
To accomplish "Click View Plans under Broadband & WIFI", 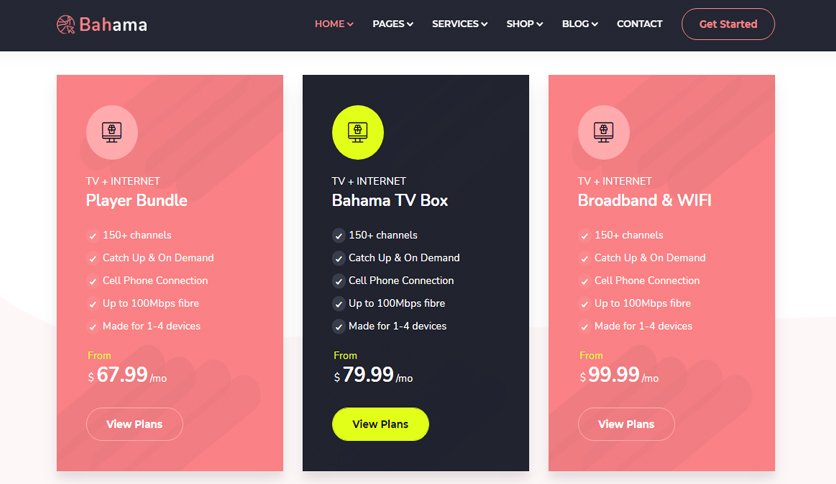I will (626, 424).
